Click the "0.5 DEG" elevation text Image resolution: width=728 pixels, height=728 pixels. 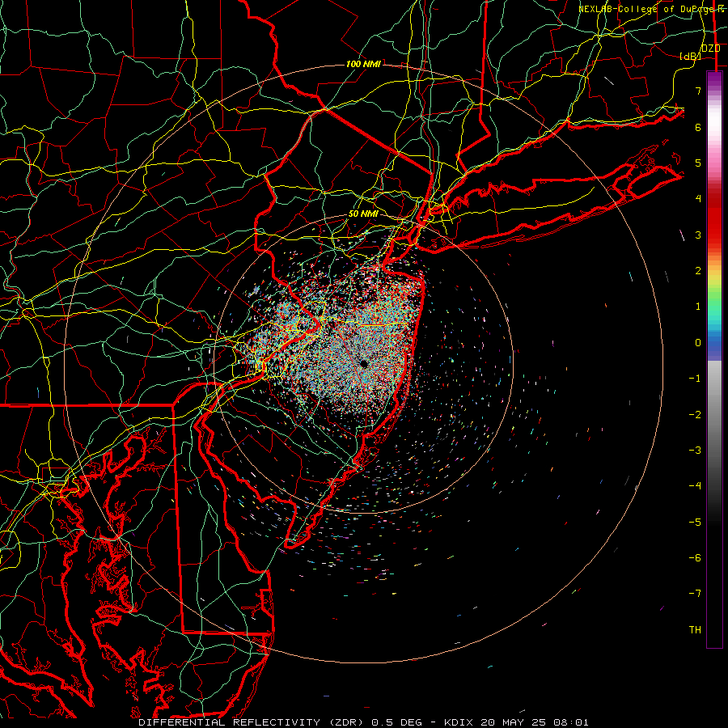(397, 722)
